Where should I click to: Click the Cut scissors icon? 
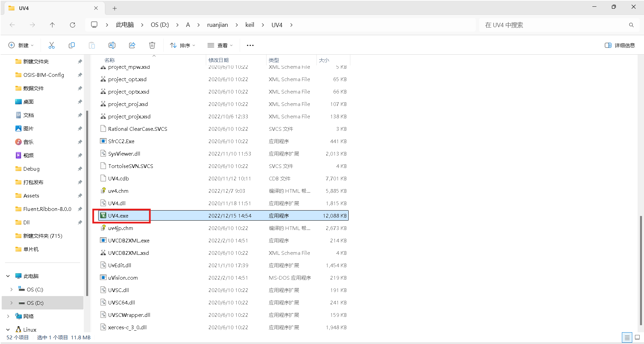51,45
